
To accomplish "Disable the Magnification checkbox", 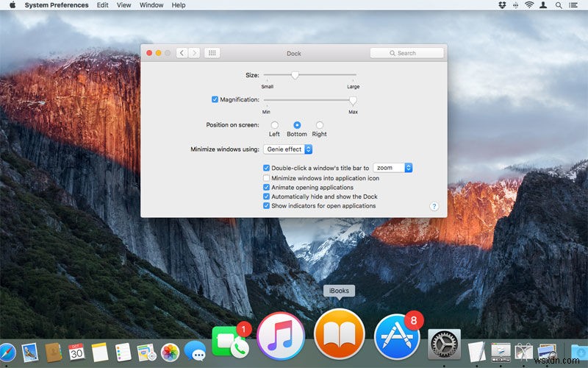I will (215, 99).
